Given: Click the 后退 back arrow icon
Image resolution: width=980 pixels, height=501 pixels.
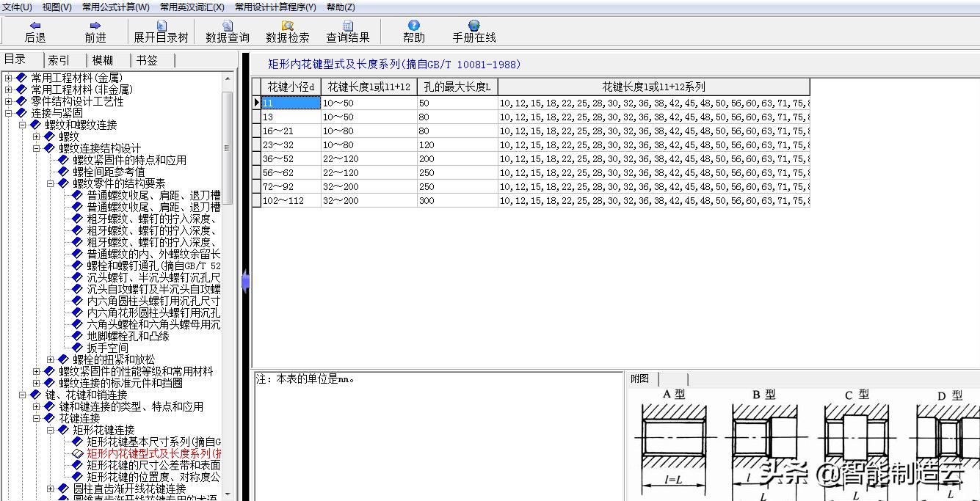Looking at the screenshot, I should tap(35, 26).
